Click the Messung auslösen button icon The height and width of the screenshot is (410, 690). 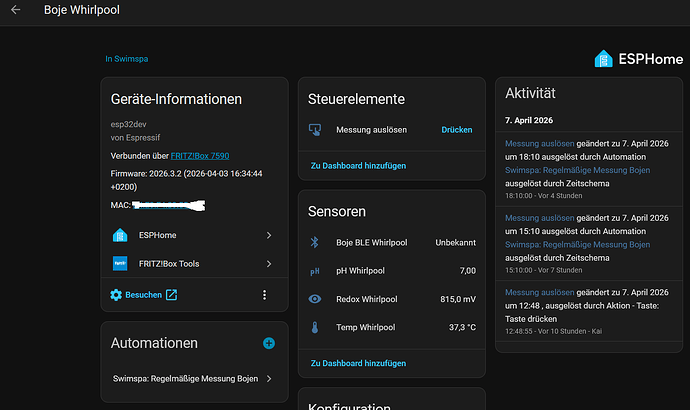click(x=315, y=130)
